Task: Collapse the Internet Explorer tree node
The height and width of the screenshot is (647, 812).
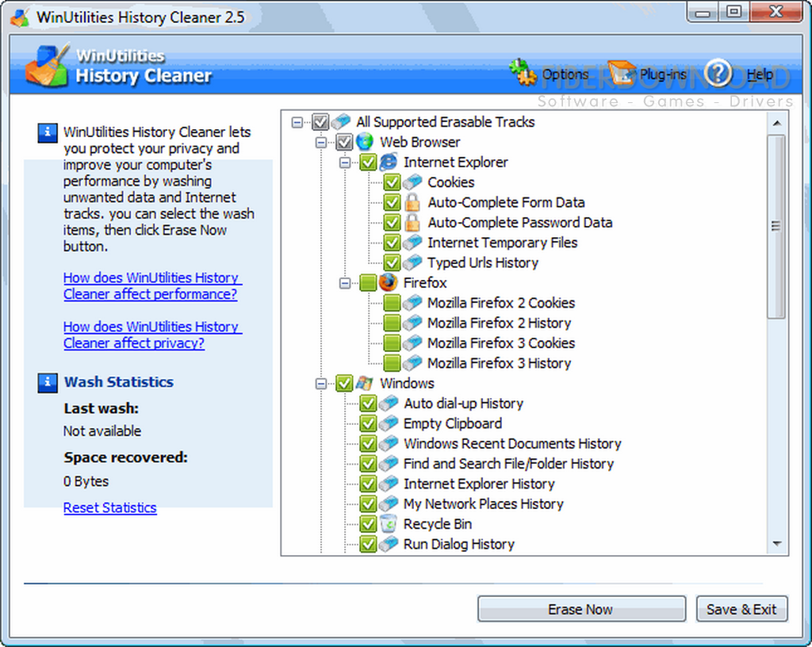Action: (x=345, y=163)
